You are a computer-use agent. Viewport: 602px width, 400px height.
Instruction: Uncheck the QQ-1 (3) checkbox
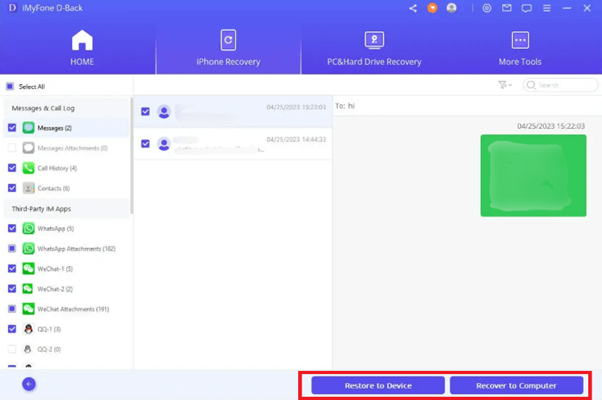click(12, 329)
